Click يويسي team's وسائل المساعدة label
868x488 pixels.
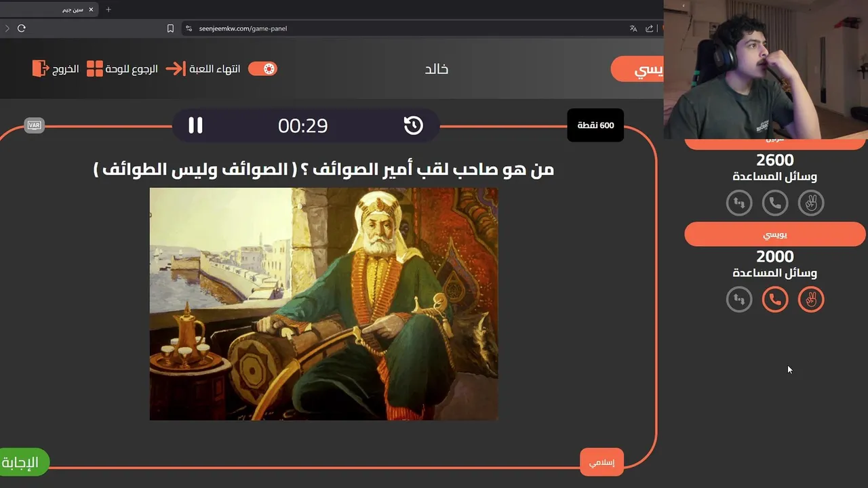[x=775, y=272]
